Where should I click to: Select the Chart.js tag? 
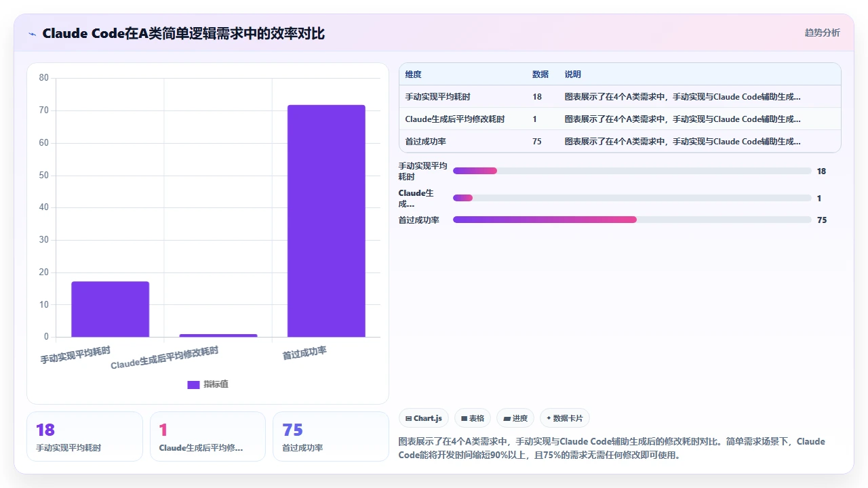424,418
